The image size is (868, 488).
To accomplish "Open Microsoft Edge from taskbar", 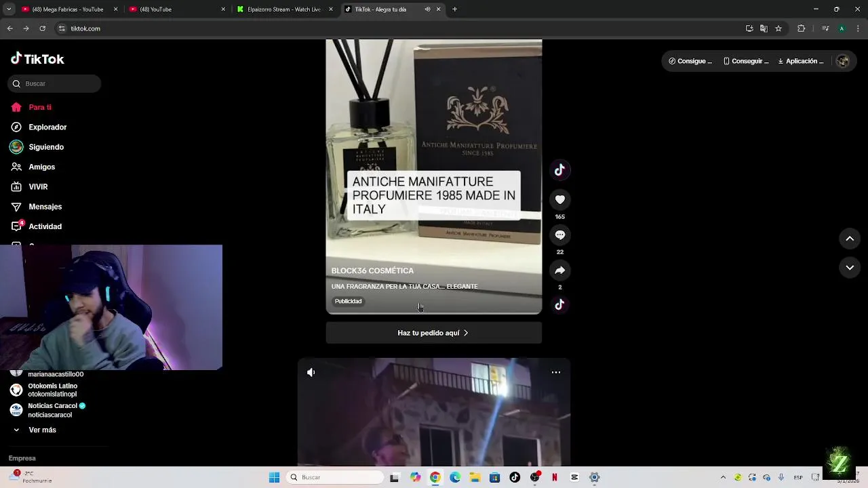I will 455,477.
